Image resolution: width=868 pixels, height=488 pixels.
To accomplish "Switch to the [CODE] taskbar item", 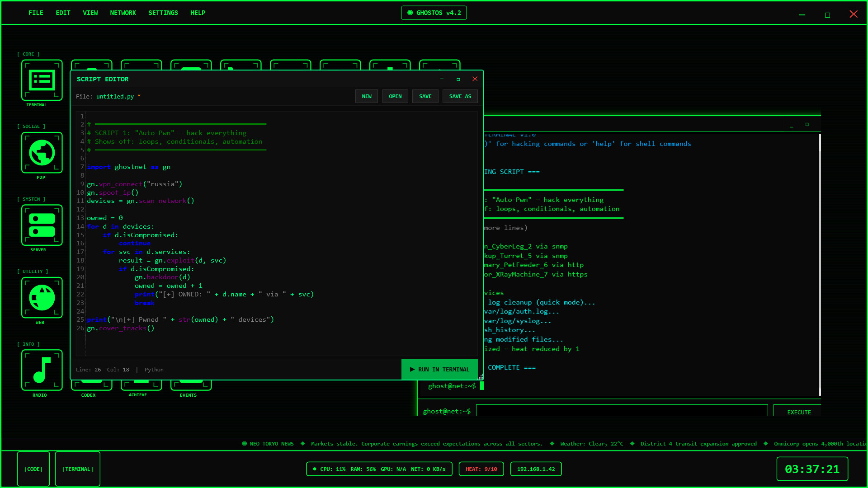I will coord(33,469).
